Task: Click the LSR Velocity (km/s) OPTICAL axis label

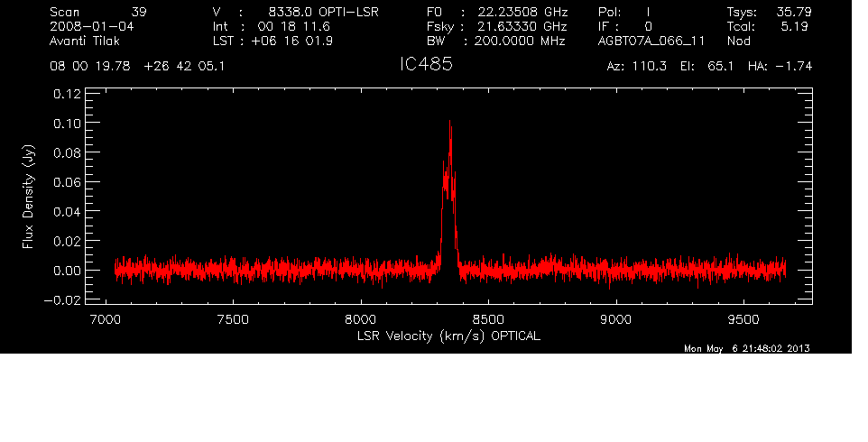Action: [449, 336]
